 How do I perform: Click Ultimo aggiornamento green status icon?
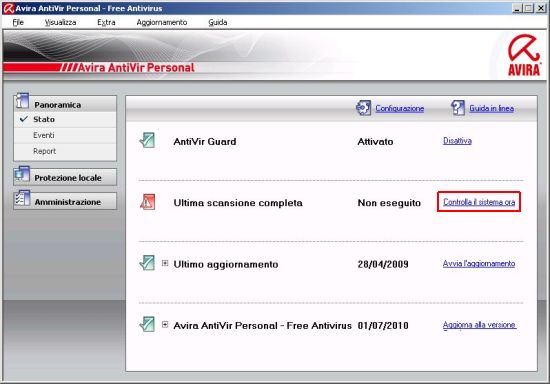tap(147, 263)
